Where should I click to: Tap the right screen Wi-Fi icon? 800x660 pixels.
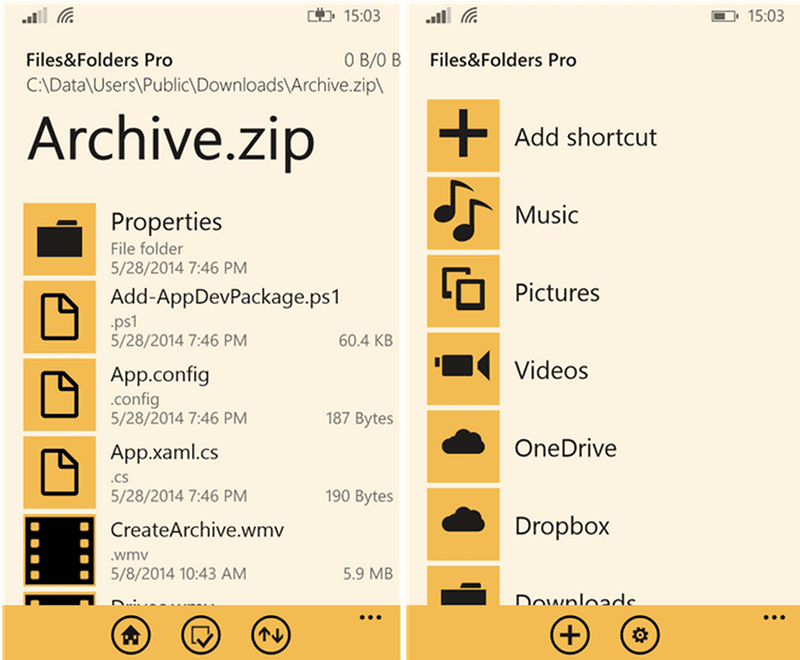469,16
